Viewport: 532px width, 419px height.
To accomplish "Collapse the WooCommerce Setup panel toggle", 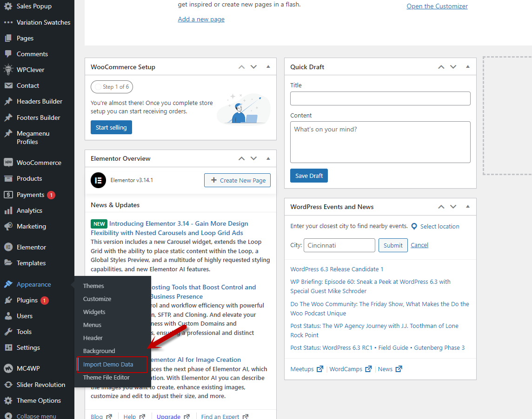I will (x=268, y=67).
